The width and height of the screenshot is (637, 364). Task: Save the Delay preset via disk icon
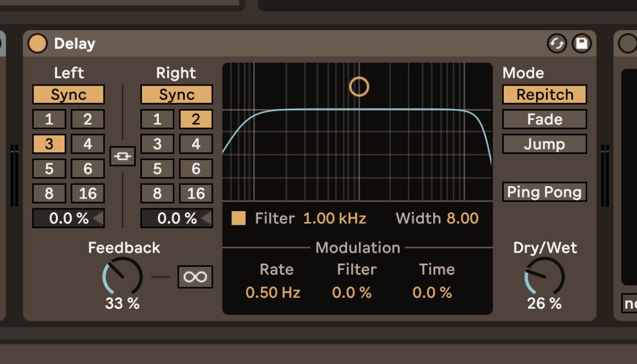pos(581,43)
